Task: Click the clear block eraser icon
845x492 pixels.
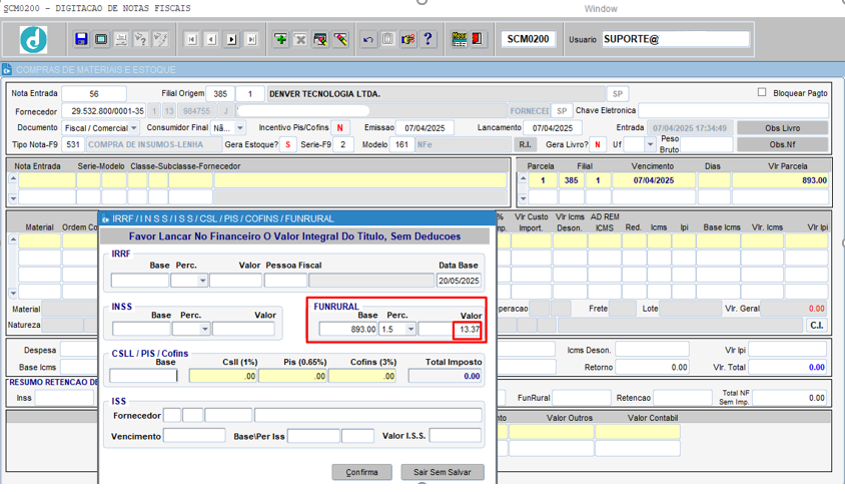Action: 321,39
